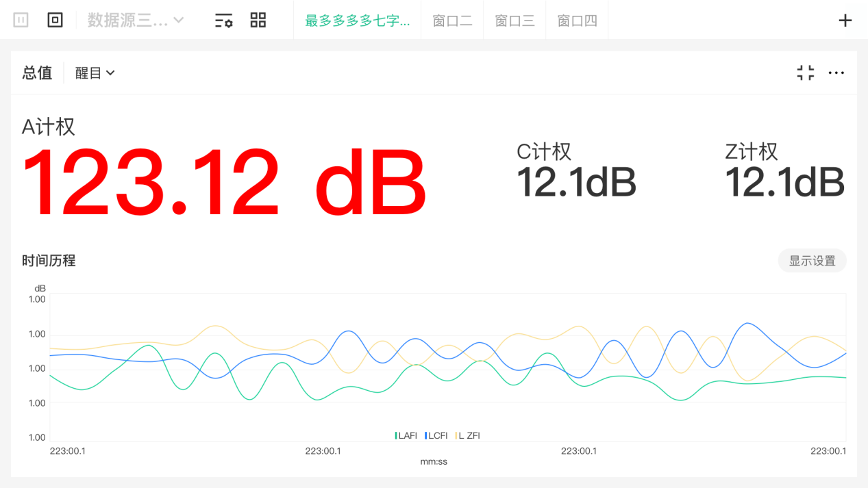
Task: Click the pause icon in the top bar
Action: (21, 20)
